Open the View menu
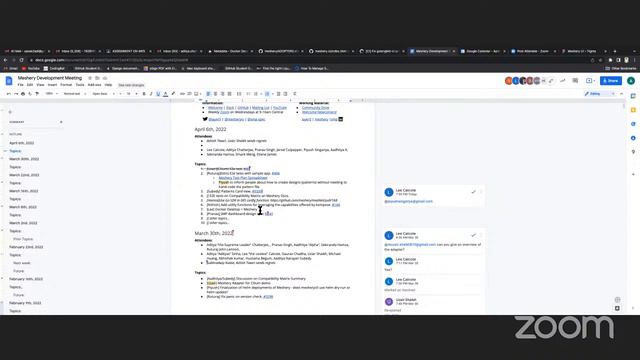640x360 pixels. 40,85
